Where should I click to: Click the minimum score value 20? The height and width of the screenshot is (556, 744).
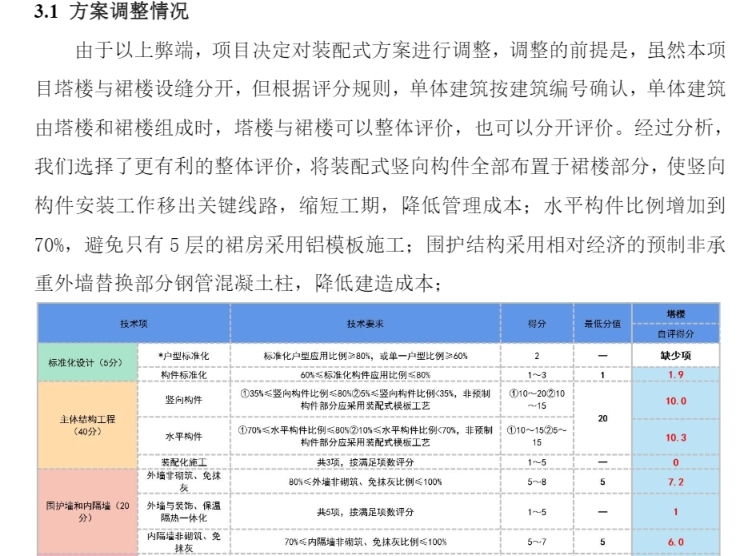pyautogui.click(x=603, y=419)
